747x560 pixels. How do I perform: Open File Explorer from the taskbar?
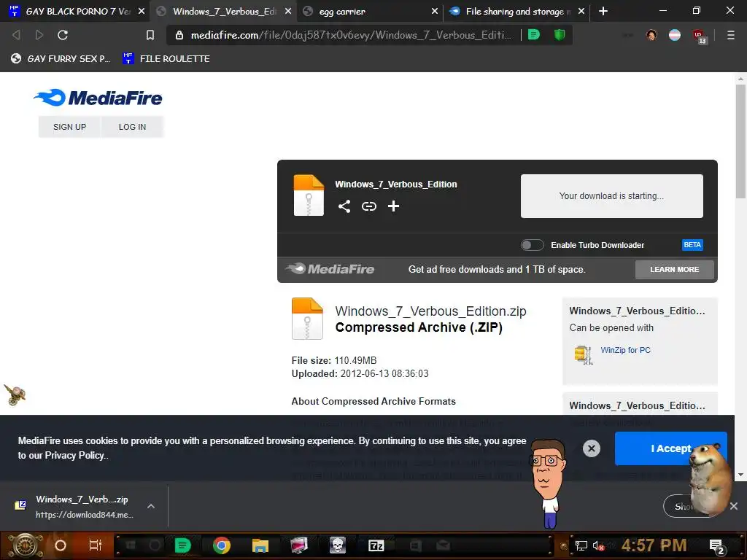[260, 545]
